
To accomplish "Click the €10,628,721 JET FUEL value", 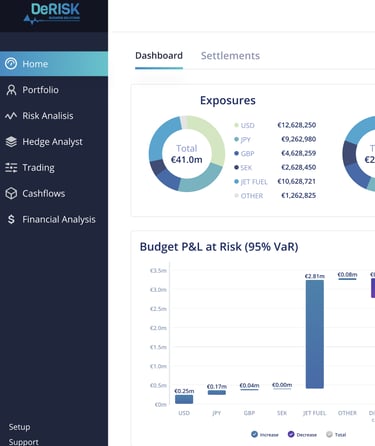I will [297, 181].
